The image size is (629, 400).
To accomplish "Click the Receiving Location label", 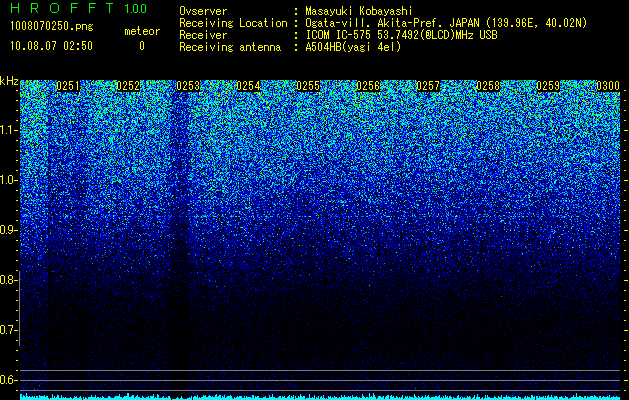I will coord(233,23).
